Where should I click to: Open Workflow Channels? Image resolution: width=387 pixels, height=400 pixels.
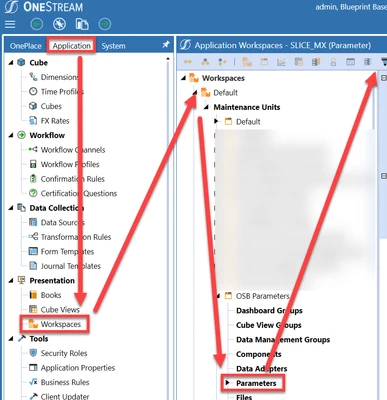(73, 150)
